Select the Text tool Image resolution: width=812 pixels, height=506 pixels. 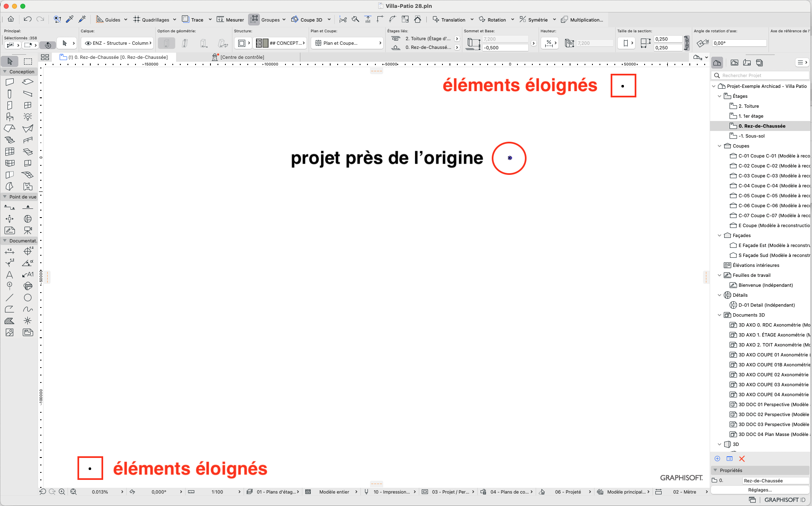(x=10, y=274)
